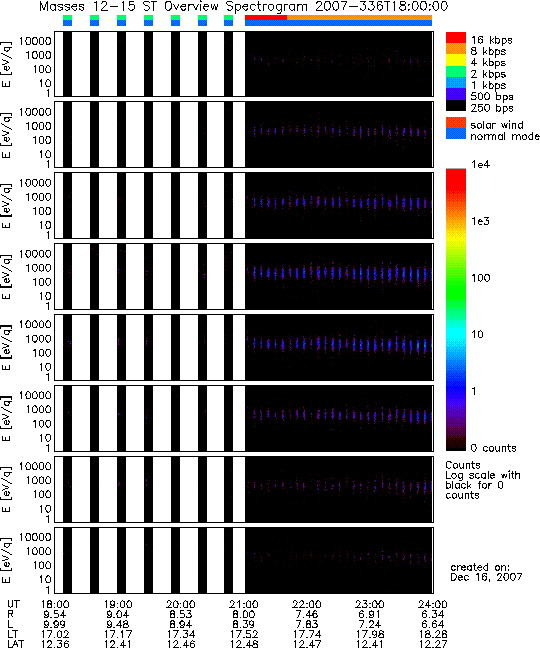Click the R value '6.34'
This screenshot has height=648, width=540.
point(433,615)
